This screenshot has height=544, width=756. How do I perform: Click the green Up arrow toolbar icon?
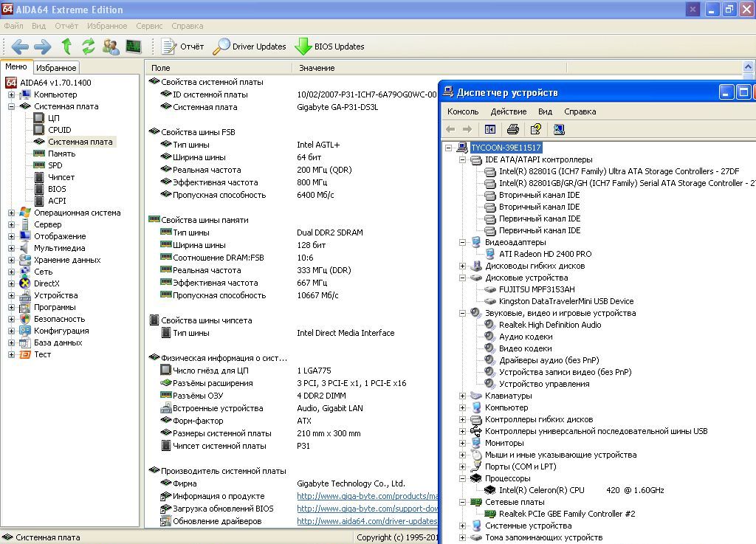(66, 47)
